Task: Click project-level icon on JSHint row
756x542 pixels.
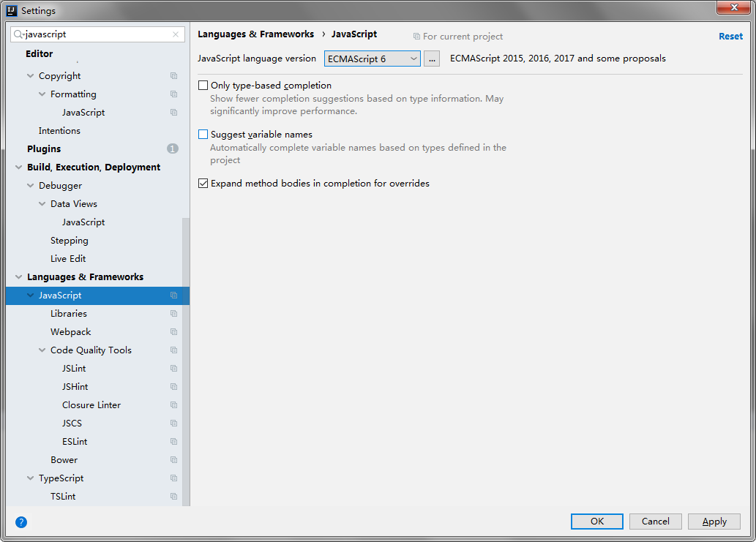Action: click(173, 387)
